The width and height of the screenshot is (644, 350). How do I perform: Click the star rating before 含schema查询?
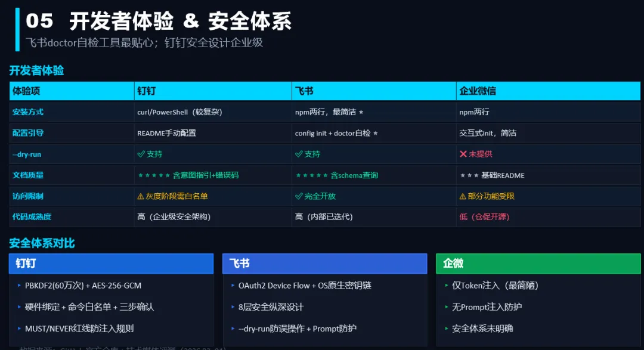312,175
